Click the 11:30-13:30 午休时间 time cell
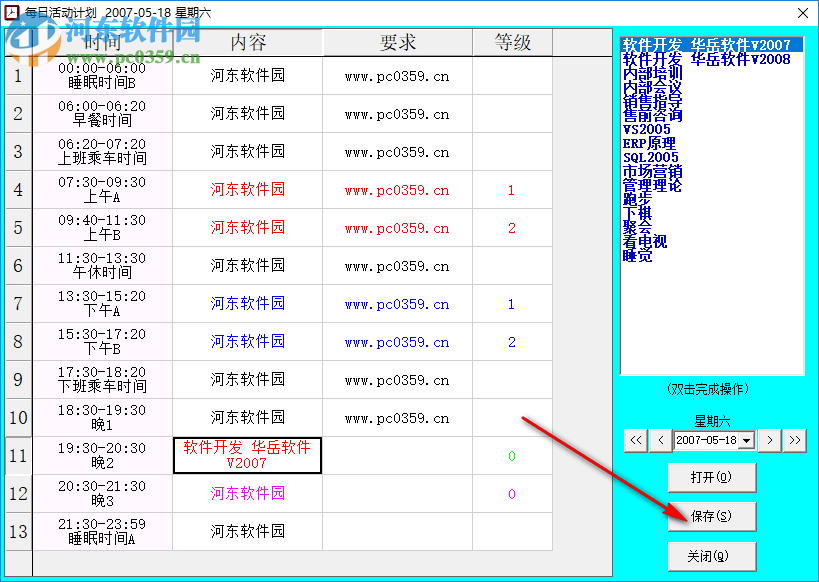This screenshot has width=819, height=582. pos(102,266)
